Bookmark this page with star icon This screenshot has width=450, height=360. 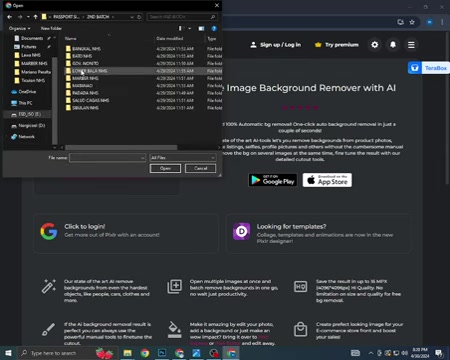pyautogui.click(x=412, y=22)
